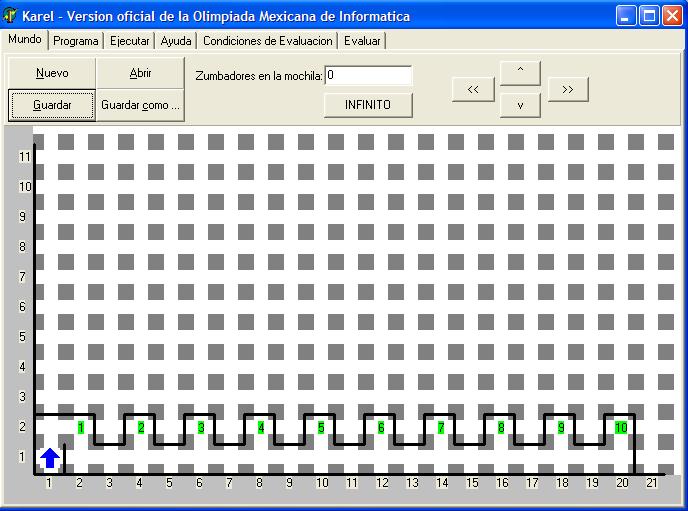Select the blue Karel arrow in the world

tap(50, 458)
